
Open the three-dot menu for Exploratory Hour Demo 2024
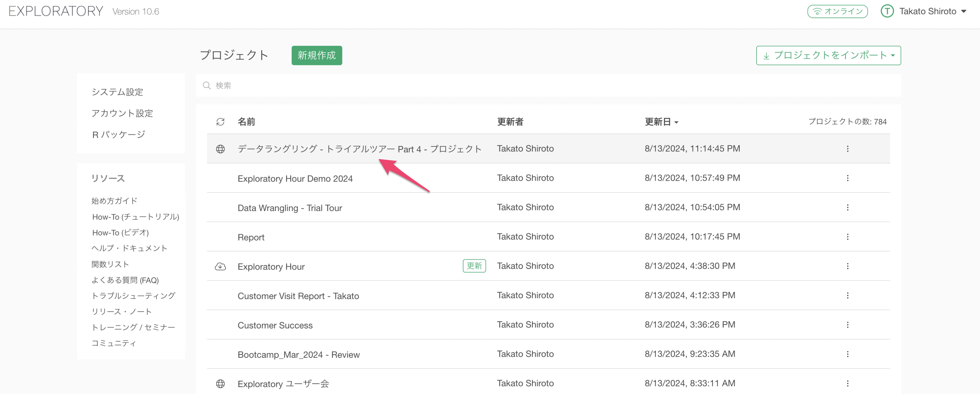[x=847, y=178]
